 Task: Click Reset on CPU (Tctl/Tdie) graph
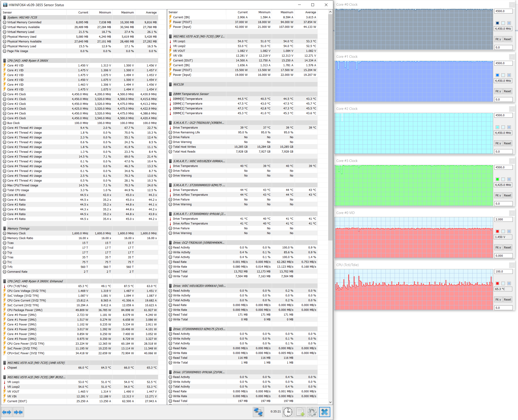point(507,299)
